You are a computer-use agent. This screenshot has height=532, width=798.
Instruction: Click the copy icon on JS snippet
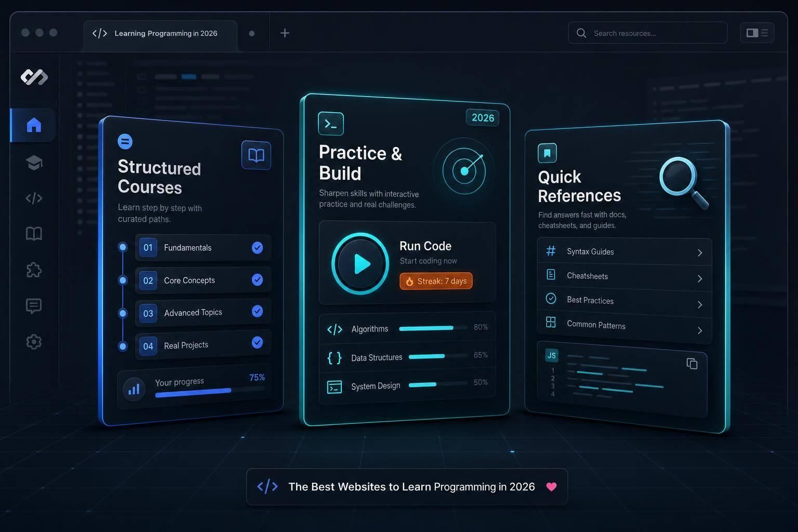pos(691,364)
